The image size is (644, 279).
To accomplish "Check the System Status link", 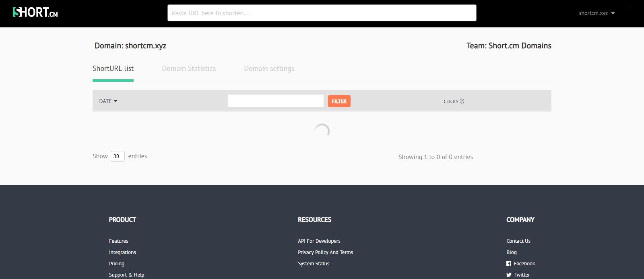I will [314, 264].
